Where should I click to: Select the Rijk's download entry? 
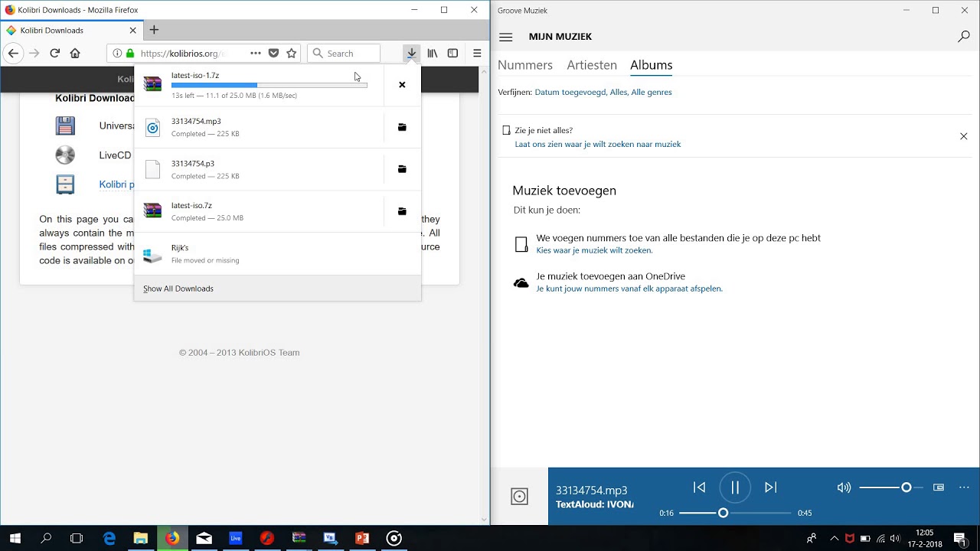tap(277, 253)
